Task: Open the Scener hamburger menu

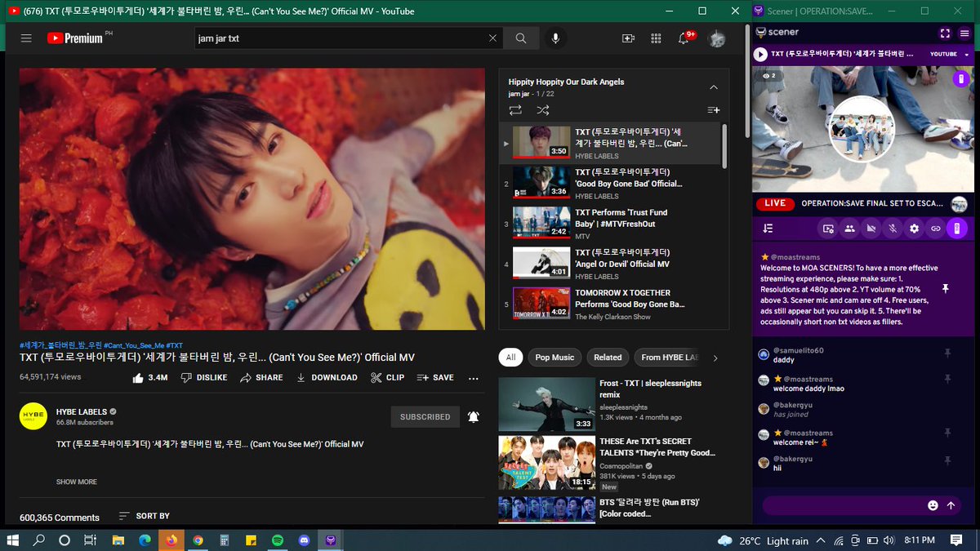Action: tap(964, 33)
